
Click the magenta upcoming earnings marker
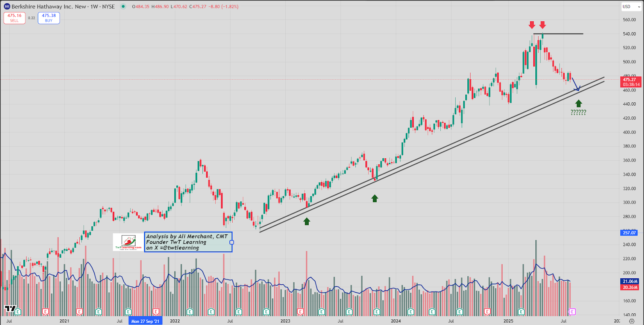[x=572, y=312]
